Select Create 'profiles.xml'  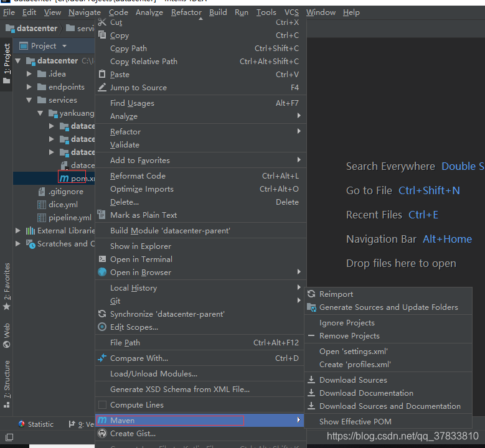388,364
